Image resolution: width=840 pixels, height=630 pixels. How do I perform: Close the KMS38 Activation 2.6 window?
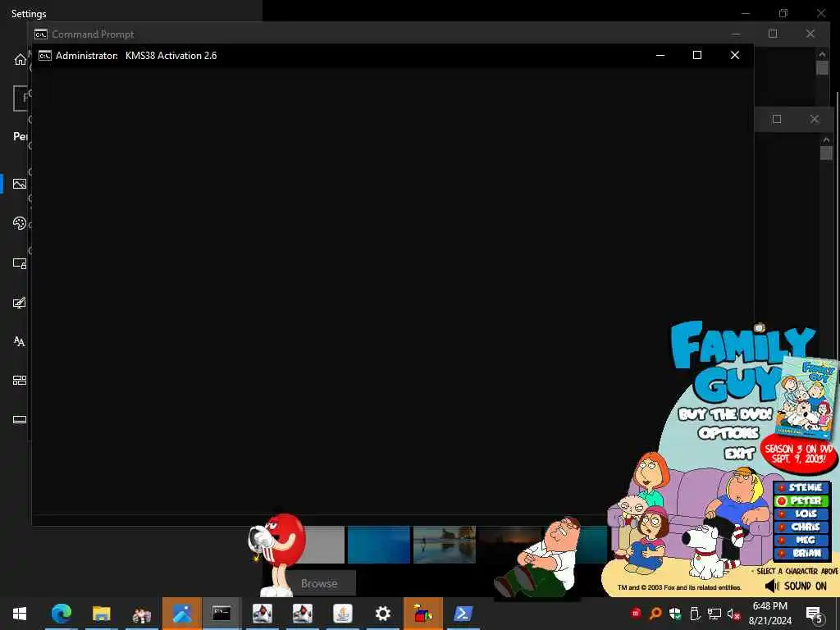coord(735,55)
